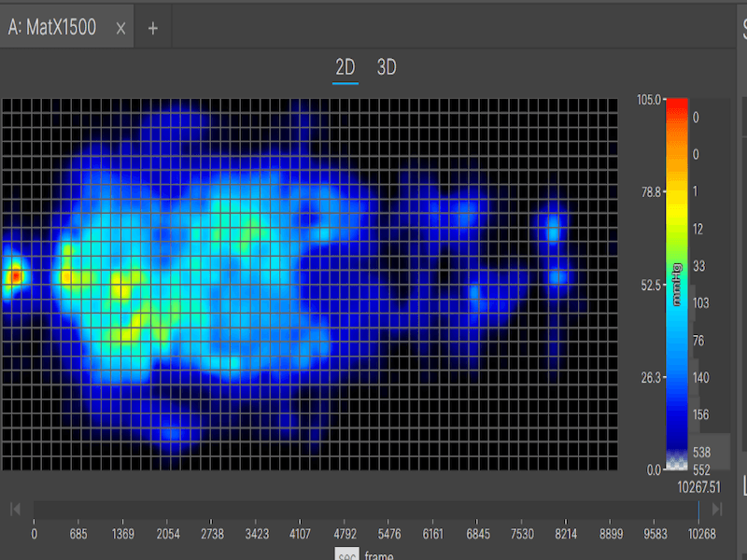Open a new session with the plus icon
This screenshot has height=560, width=747.
pos(152,28)
